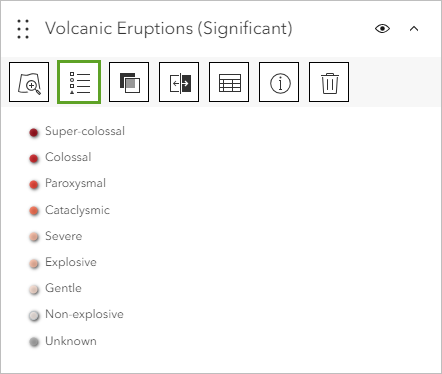Select the Paroxysmal legend label
Image resolution: width=442 pixels, height=374 pixels.
pyautogui.click(x=75, y=183)
